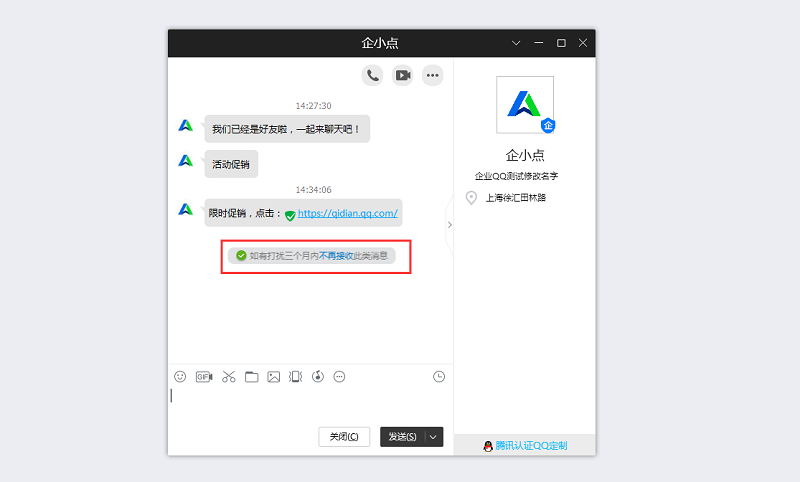Screen dimensions: 800x482
Task: Open the more options ellipsis at top
Action: [x=433, y=75]
